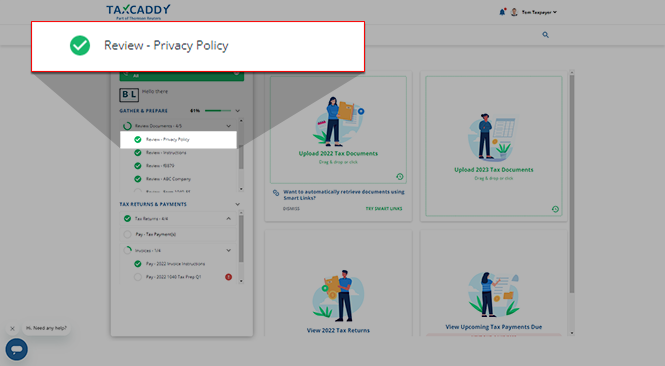Viewport: 665px width, 366px height.
Task: Open the chat support bubble icon
Action: [17, 349]
